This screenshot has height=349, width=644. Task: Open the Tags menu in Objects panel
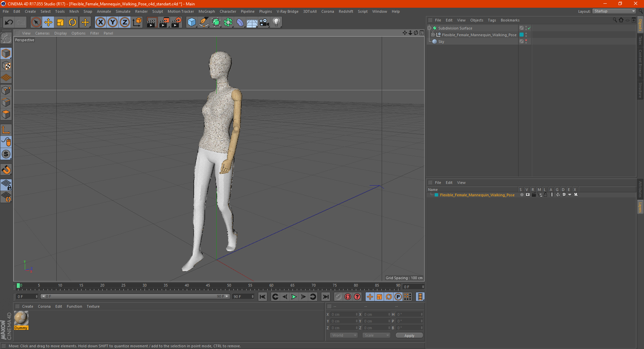tap(492, 20)
